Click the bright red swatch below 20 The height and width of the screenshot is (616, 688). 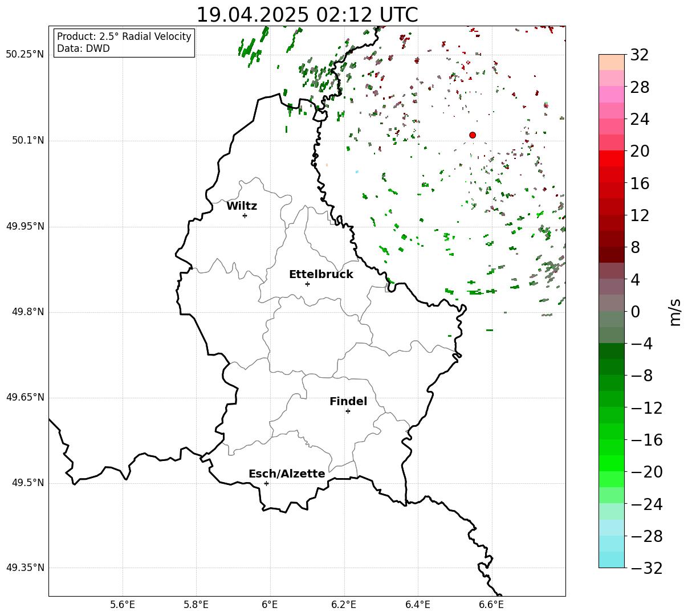coord(612,158)
